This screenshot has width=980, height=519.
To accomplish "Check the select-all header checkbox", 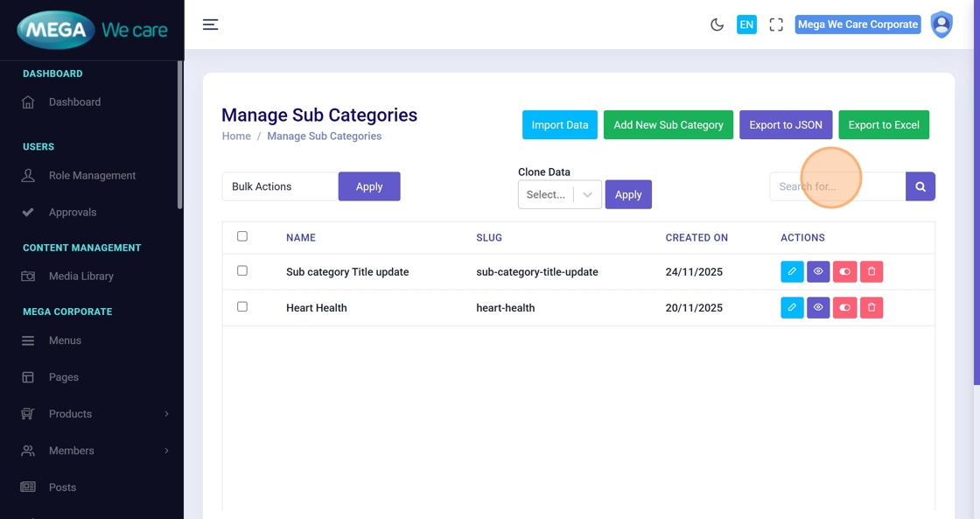I will 242,236.
